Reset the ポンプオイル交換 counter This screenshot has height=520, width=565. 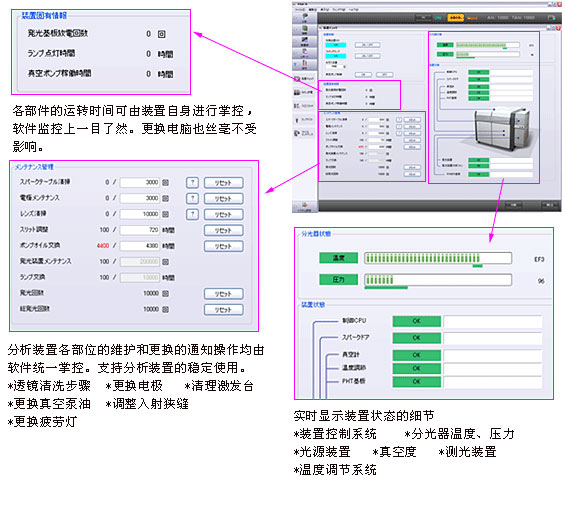pyautogui.click(x=223, y=246)
